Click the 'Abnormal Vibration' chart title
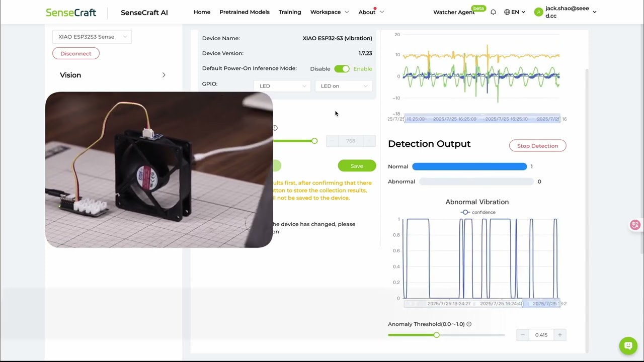This screenshot has width=644, height=362. pyautogui.click(x=477, y=202)
